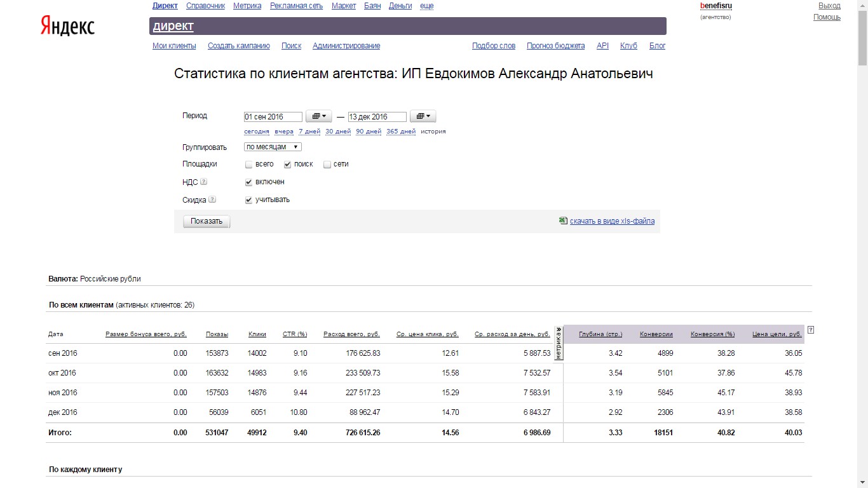868x488 pixels.
Task: Click the help icon beside Цена цели column
Action: tap(811, 330)
